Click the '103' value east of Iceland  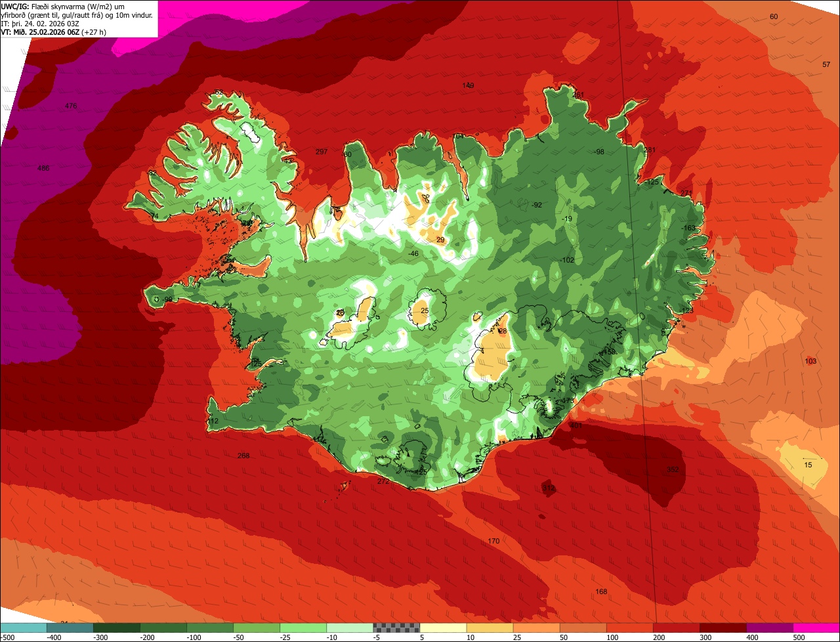(x=810, y=362)
